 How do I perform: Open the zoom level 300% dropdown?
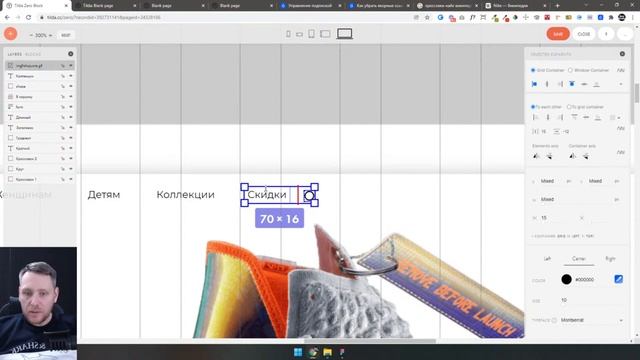pyautogui.click(x=41, y=36)
